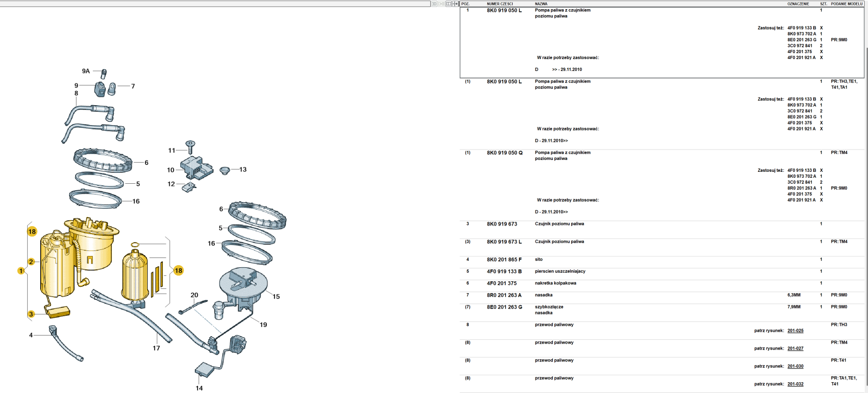This screenshot has height=393, width=868.
Task: Click yellow callout 18 beside the filter cartridge
Action: coord(178,270)
